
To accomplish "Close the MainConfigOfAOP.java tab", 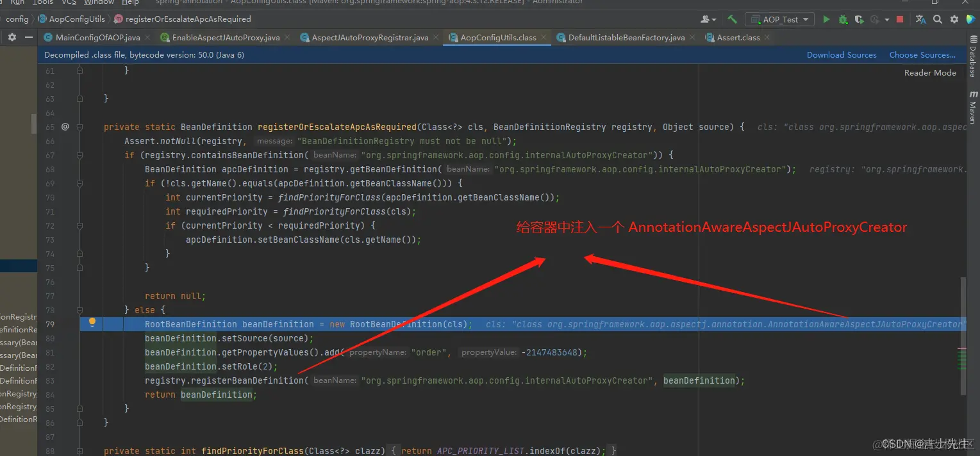I will pos(149,38).
